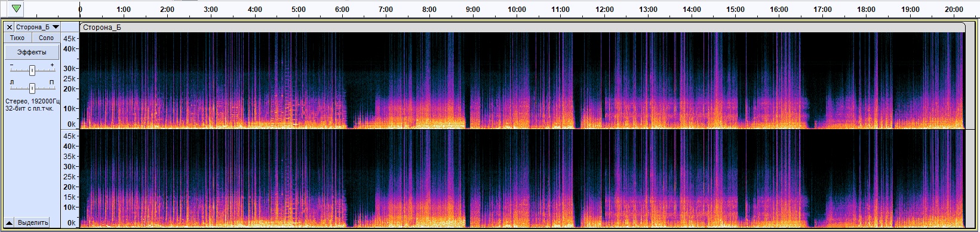Click the 4:00 mark on the time ruler
Screen dimensions: 980x232
[255, 10]
